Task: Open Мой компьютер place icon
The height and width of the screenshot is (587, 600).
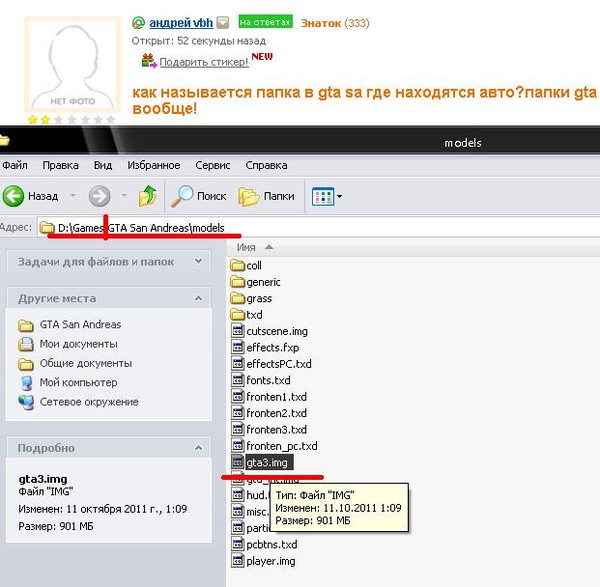Action: pos(26,383)
